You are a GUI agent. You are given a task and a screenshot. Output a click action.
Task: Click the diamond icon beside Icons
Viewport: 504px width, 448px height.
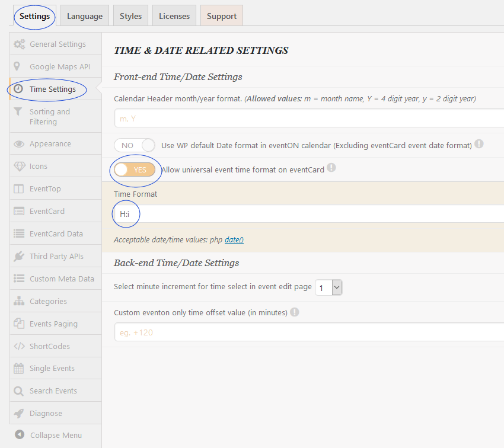pos(19,167)
